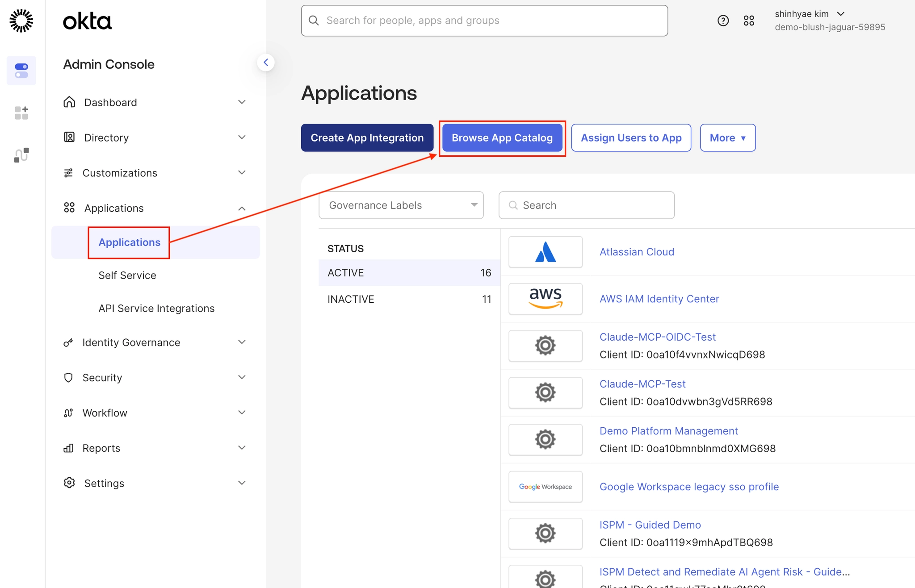Click the Browse App Catalog button

tap(502, 138)
